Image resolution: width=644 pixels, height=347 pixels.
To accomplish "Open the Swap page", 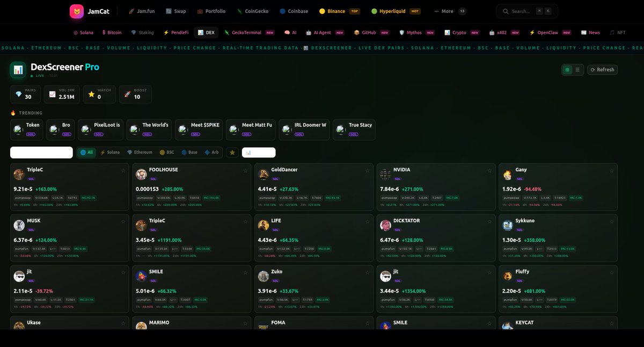I will tap(176, 11).
